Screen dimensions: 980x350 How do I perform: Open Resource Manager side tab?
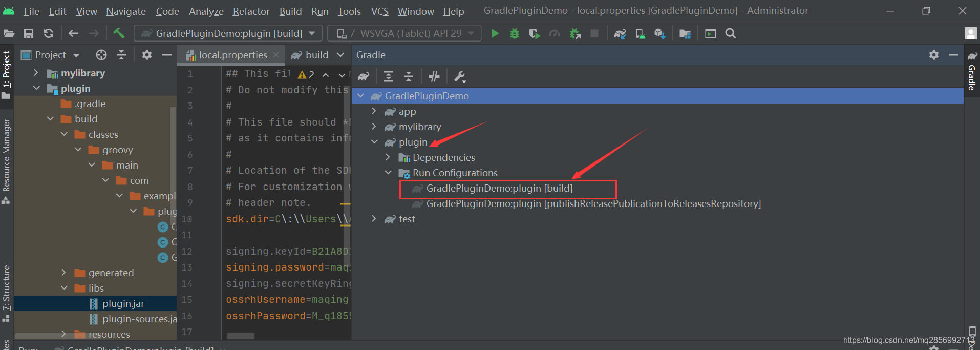[6, 161]
